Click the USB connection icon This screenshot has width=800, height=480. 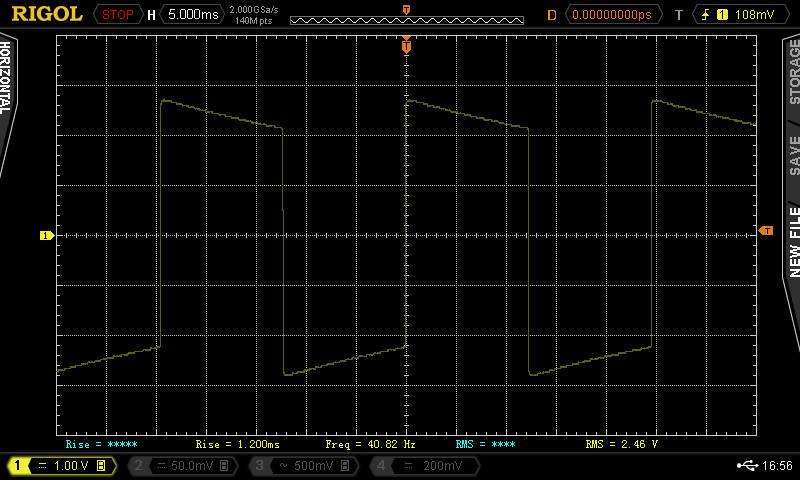(746, 466)
